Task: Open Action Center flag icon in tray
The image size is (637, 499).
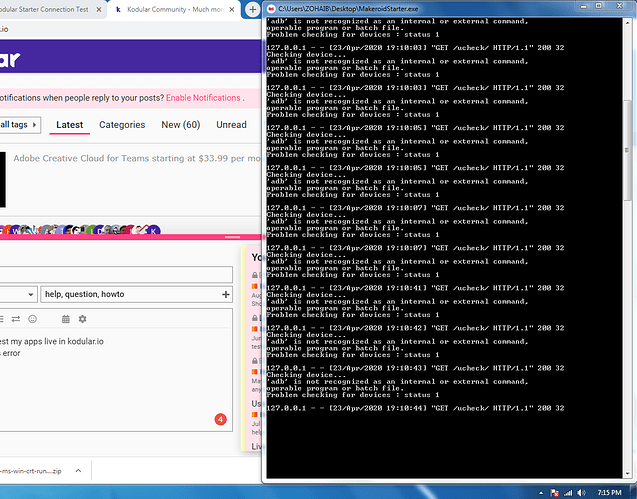Action: [555, 492]
